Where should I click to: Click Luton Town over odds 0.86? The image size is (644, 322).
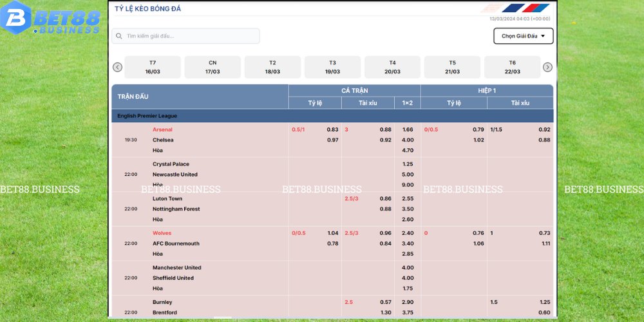(385, 198)
